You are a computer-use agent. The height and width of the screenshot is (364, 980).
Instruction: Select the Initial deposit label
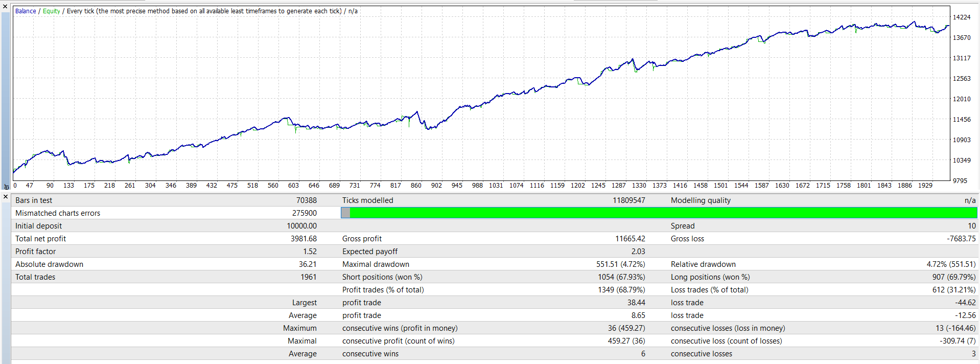(x=38, y=226)
